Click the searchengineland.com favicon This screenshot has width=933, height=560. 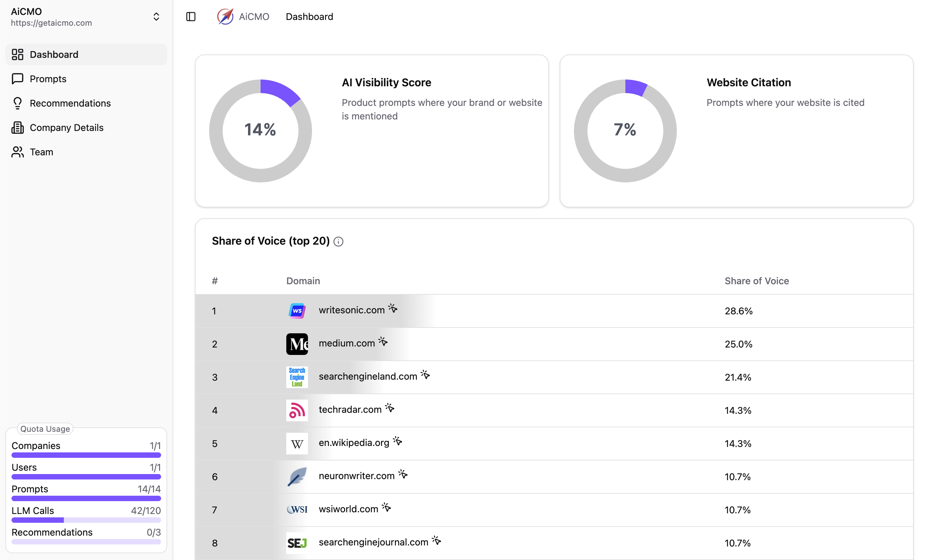297,377
